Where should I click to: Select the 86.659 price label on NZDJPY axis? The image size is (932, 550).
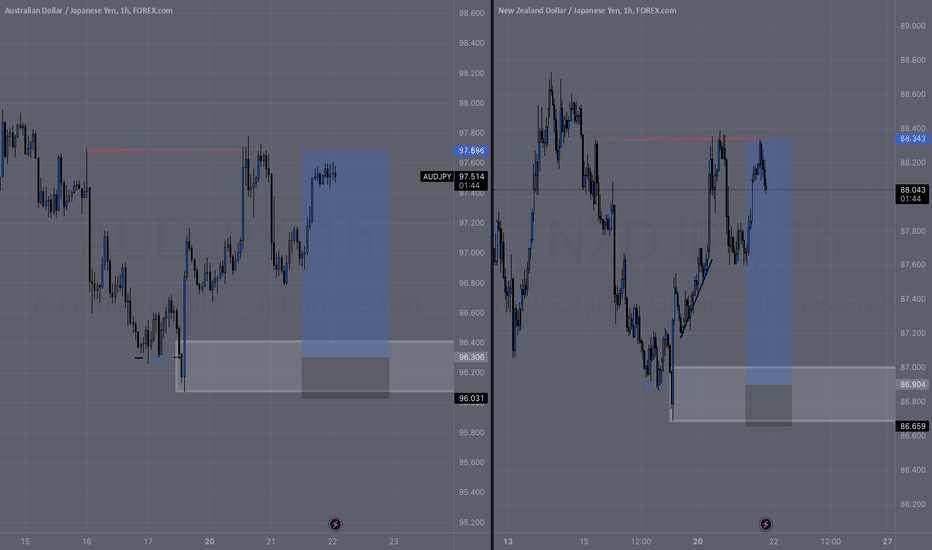[913, 426]
